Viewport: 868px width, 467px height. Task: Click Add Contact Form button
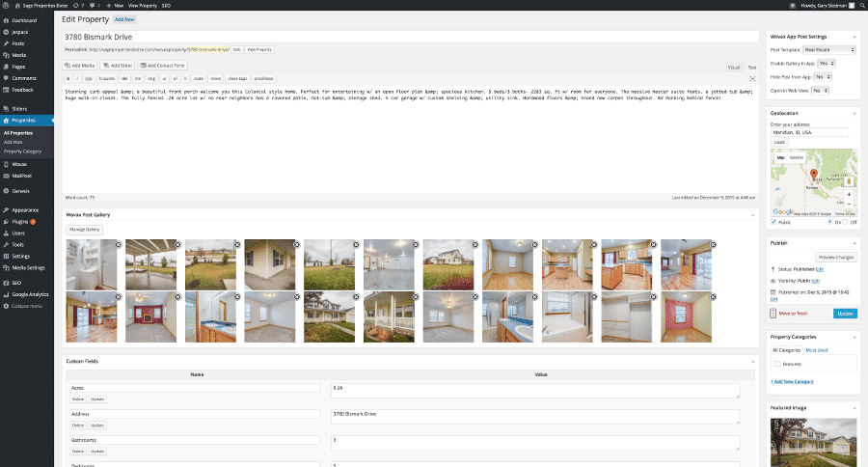162,66
